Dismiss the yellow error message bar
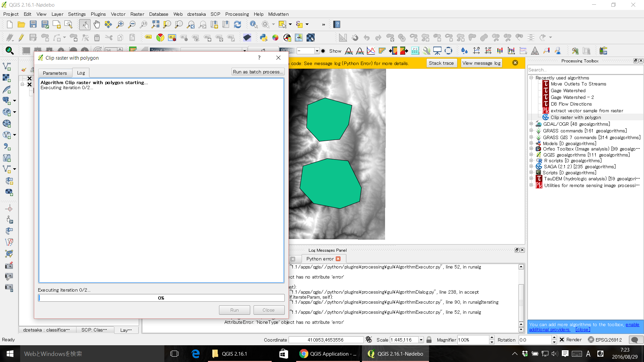This screenshot has height=362, width=644. click(515, 63)
